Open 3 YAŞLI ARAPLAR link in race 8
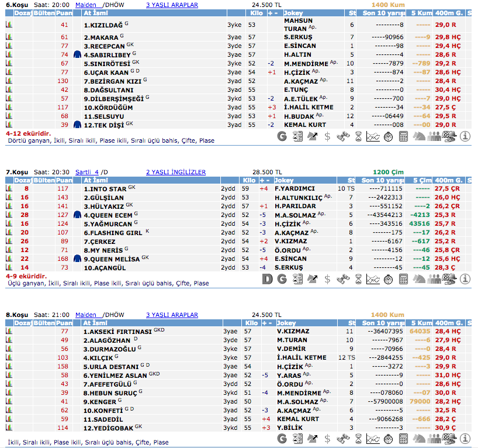 172,315
